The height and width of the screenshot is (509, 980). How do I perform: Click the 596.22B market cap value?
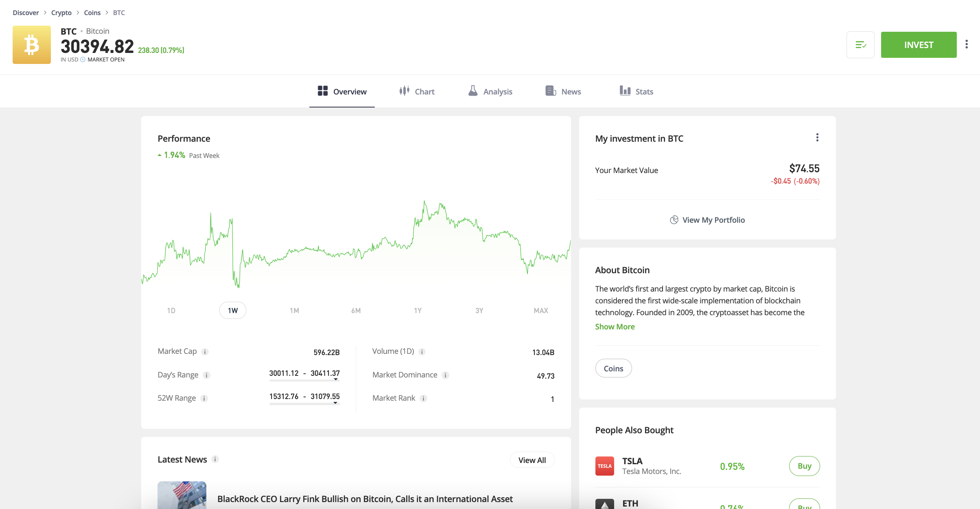tap(326, 352)
